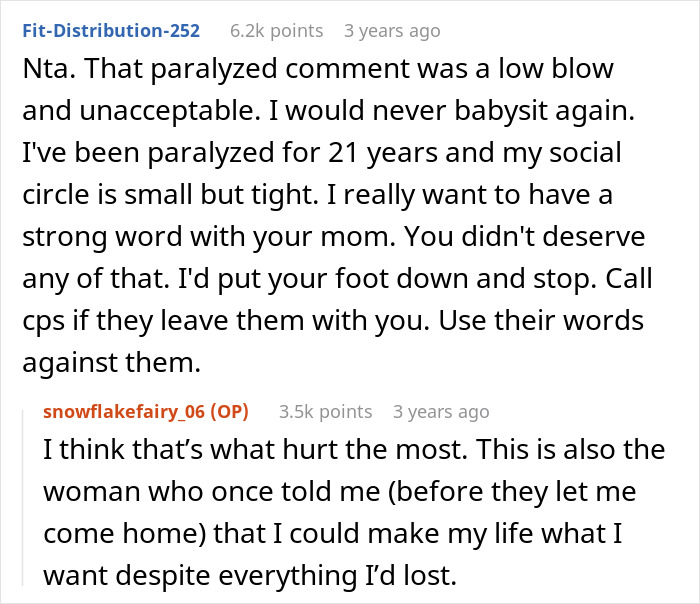Click the 6.2k points score
This screenshot has width=700, height=604.
(276, 31)
